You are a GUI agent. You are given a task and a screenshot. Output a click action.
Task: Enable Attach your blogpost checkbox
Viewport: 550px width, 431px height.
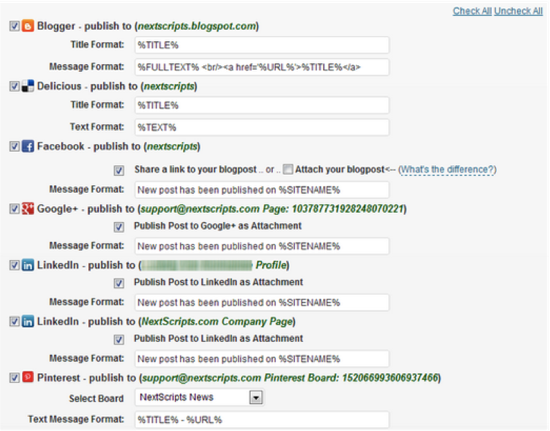(288, 169)
